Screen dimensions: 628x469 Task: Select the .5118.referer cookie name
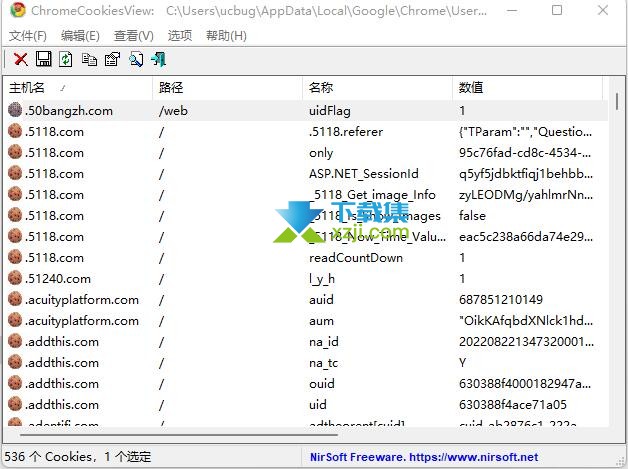pos(346,131)
